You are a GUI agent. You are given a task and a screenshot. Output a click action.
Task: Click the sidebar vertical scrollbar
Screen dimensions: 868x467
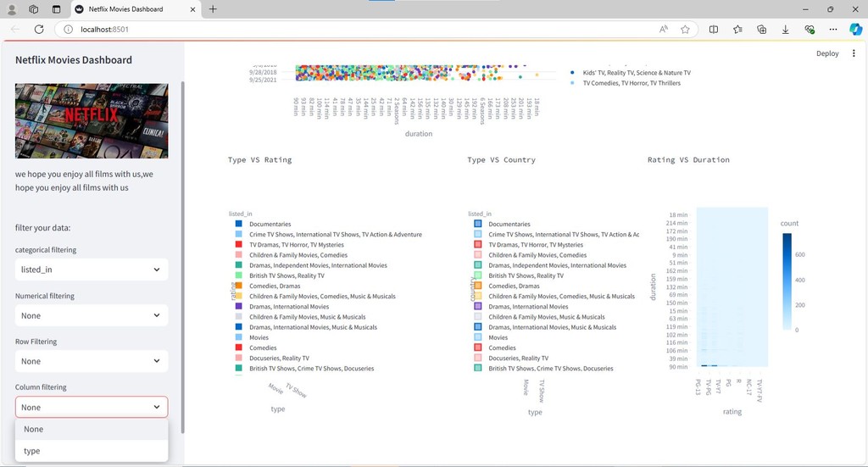coord(182,258)
